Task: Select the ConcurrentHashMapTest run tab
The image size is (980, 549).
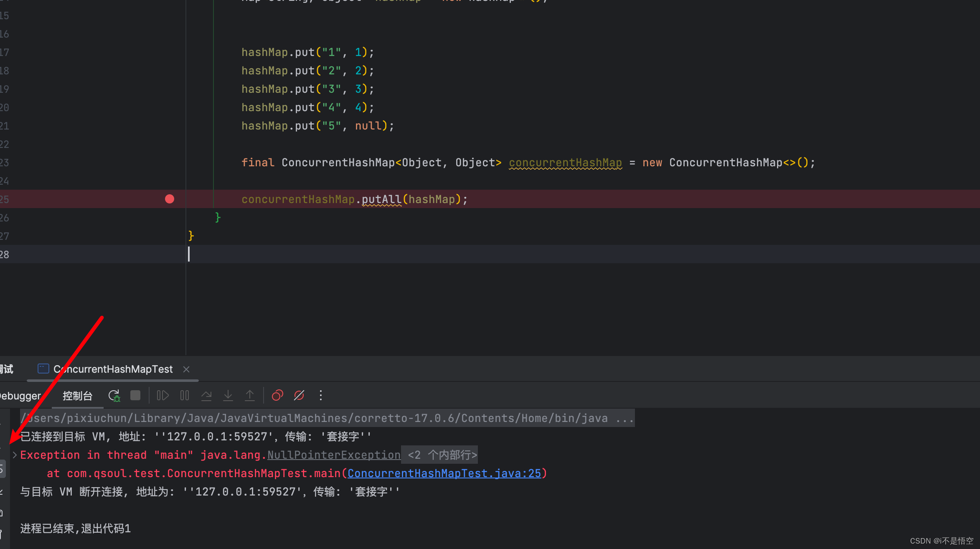Action: 113,369
